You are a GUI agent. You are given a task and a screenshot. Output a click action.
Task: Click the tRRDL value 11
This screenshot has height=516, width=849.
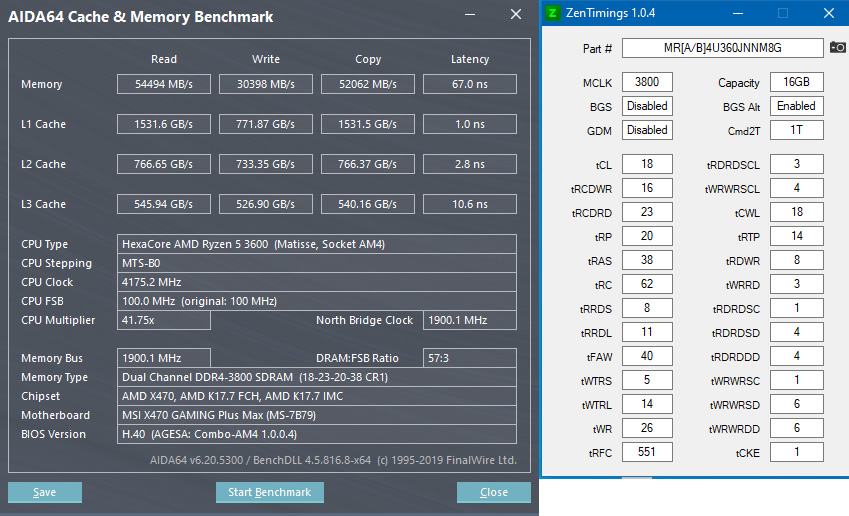tap(647, 332)
